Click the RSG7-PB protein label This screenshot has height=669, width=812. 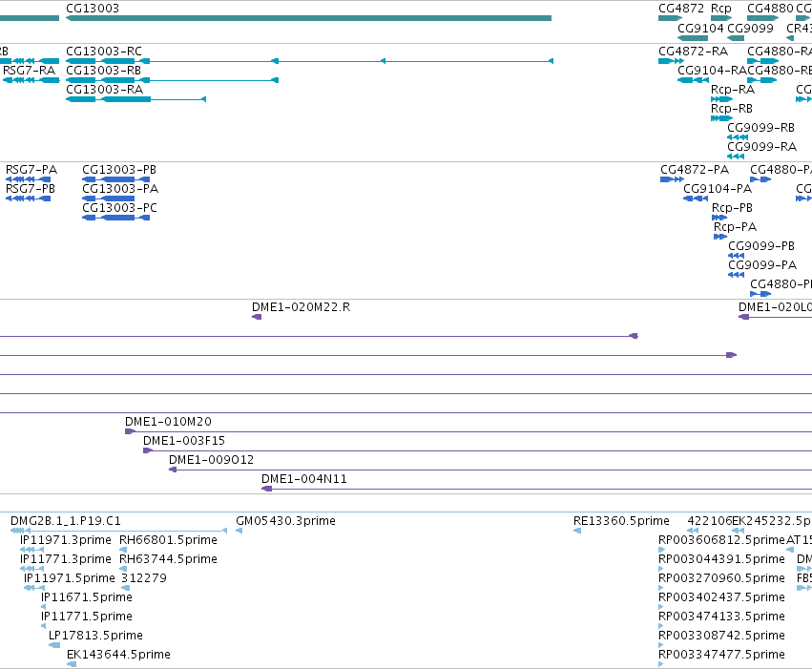(31, 189)
